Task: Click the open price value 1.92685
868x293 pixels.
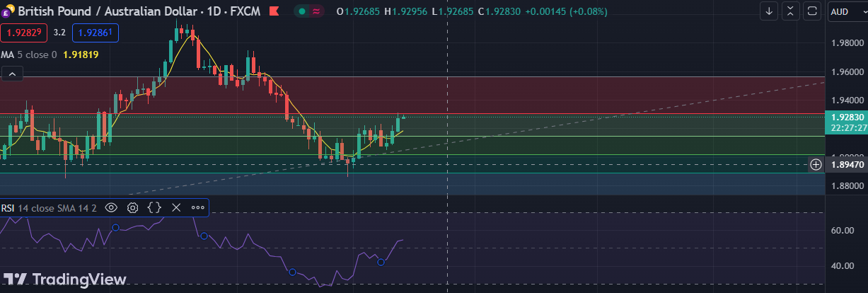Action: pyautogui.click(x=361, y=11)
